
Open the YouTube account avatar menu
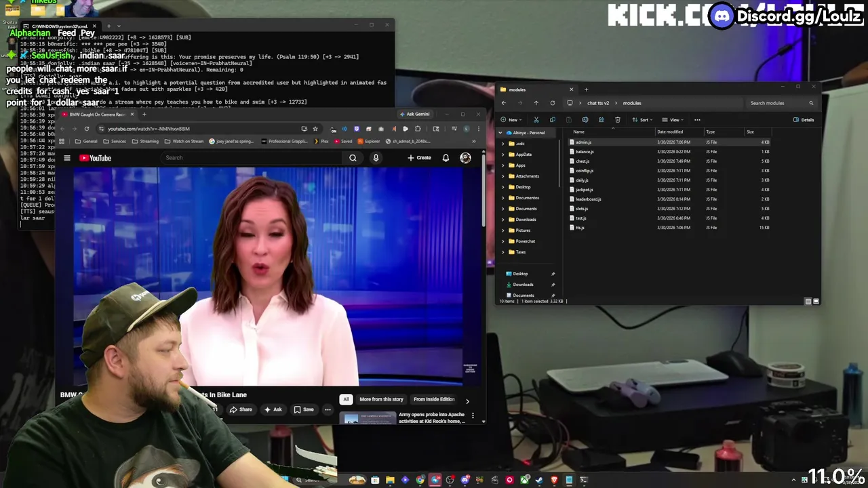coord(465,158)
